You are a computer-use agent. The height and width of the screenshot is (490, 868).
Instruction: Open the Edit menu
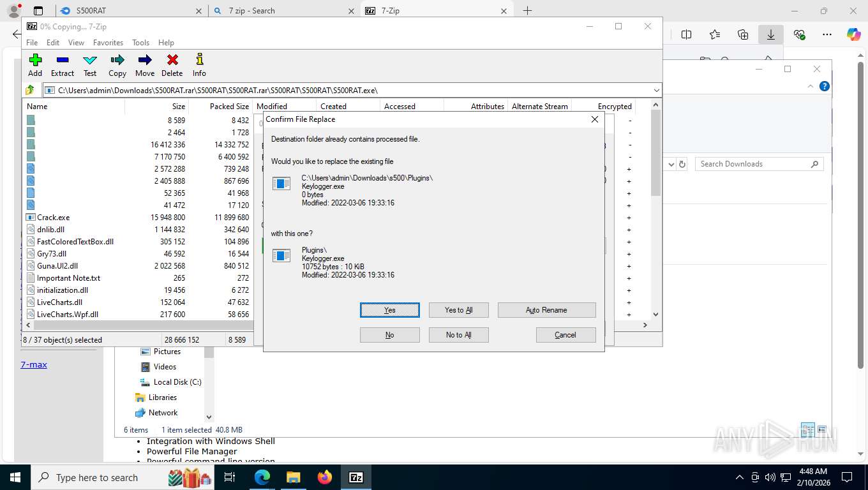(53, 43)
